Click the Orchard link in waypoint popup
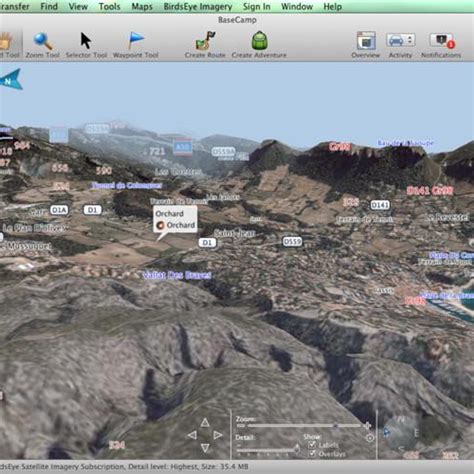Viewport: 474px width, 474px height. [x=181, y=225]
